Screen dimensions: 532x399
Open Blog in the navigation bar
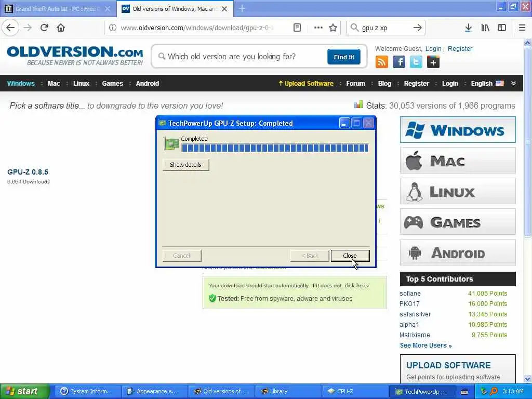384,84
